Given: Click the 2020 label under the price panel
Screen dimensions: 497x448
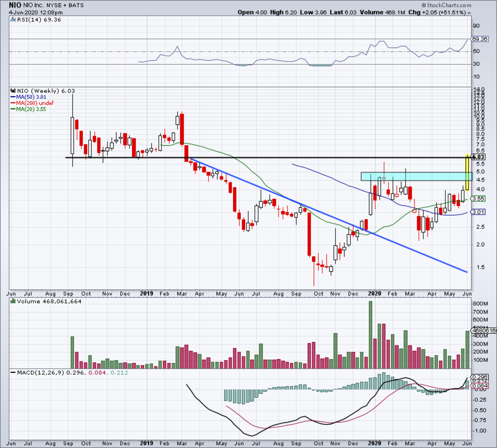Looking at the screenshot, I should (374, 293).
